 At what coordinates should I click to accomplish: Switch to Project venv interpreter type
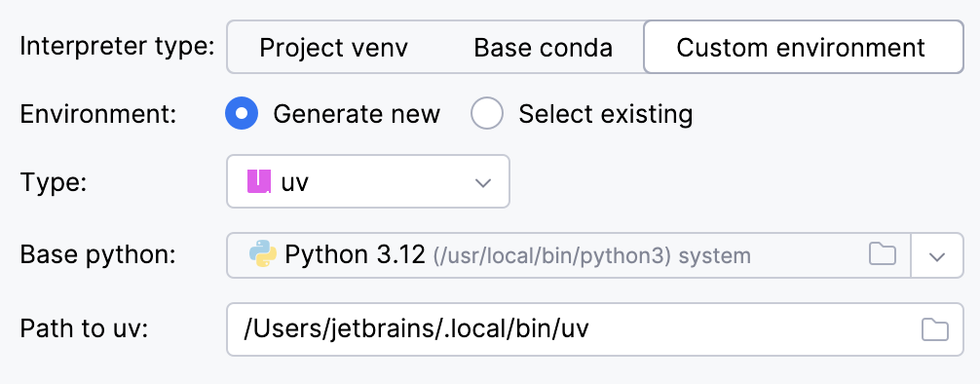[333, 48]
